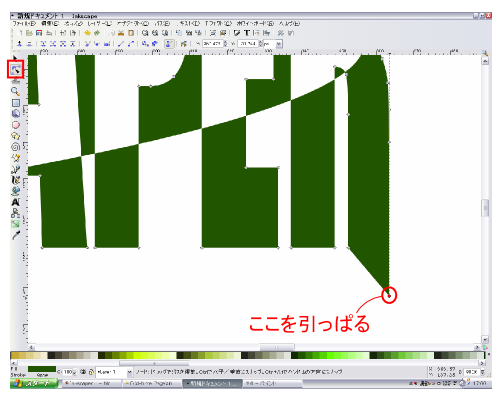Open Text and Font dialog icon

point(247,33)
